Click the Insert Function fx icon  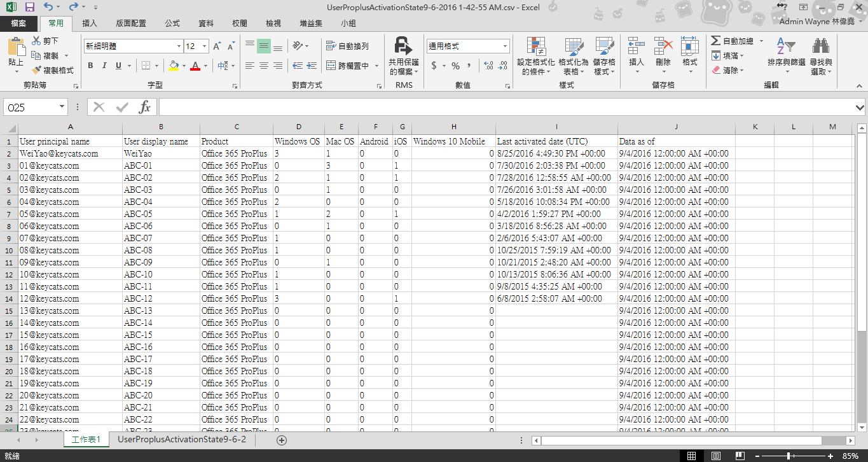[145, 107]
